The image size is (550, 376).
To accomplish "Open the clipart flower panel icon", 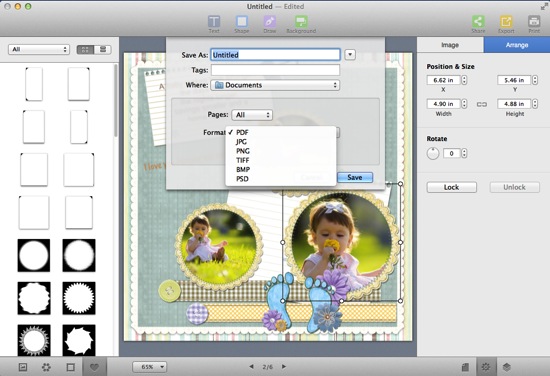I will (46, 367).
